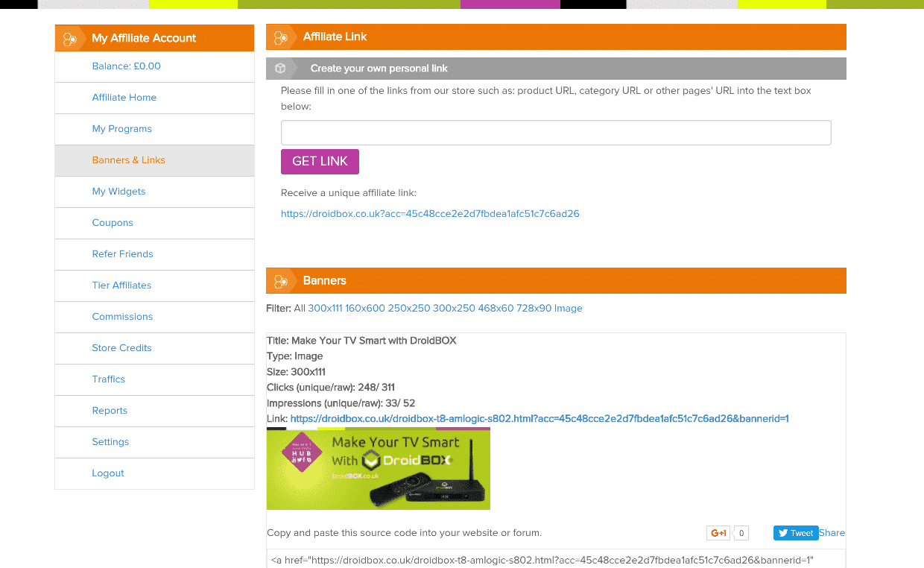This screenshot has height=568, width=924.
Task: Open the droidbox-t8-amlogic-s802 banner link
Action: click(539, 419)
